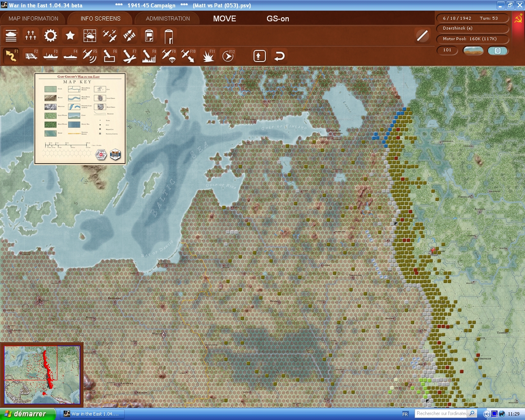
Task: Select Naval transport mode (F3)
Action: pos(50,56)
